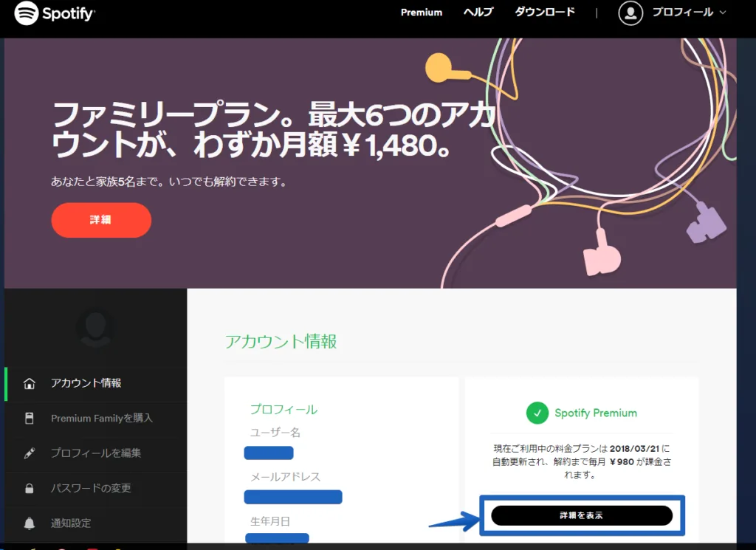The image size is (756, 550).
Task: Click the プロフィール section heading
Action: pyautogui.click(x=283, y=409)
